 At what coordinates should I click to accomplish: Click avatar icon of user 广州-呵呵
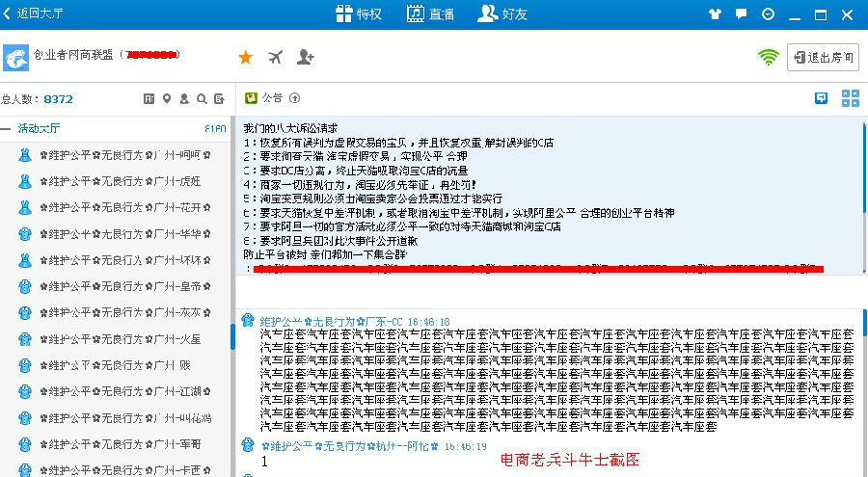[x=25, y=155]
